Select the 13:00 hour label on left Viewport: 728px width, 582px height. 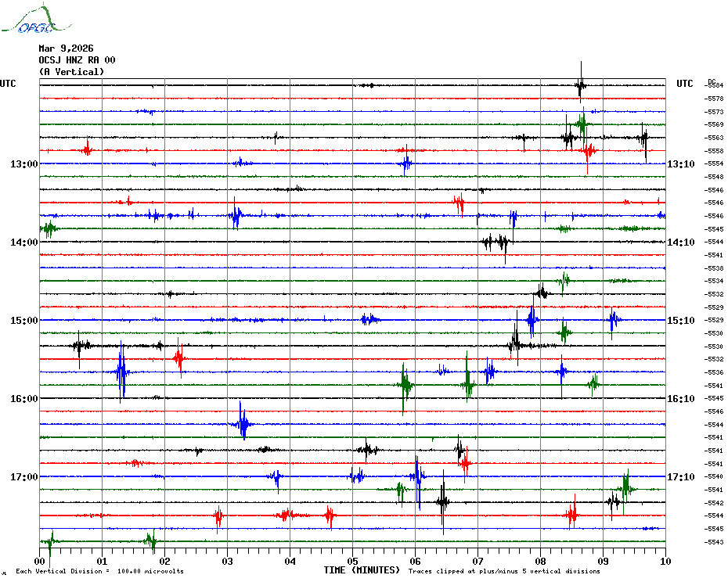tap(23, 164)
